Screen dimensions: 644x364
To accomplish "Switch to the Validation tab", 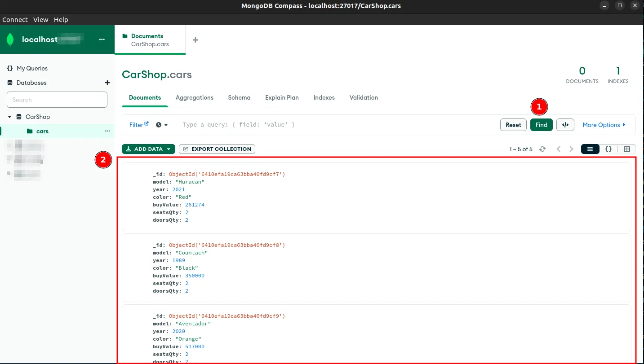I will click(364, 97).
